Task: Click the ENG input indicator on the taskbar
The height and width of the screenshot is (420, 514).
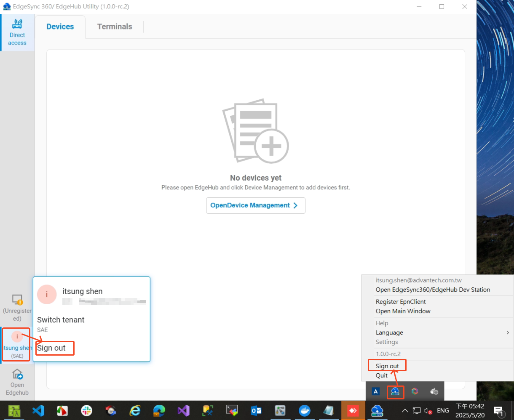Action: click(443, 410)
